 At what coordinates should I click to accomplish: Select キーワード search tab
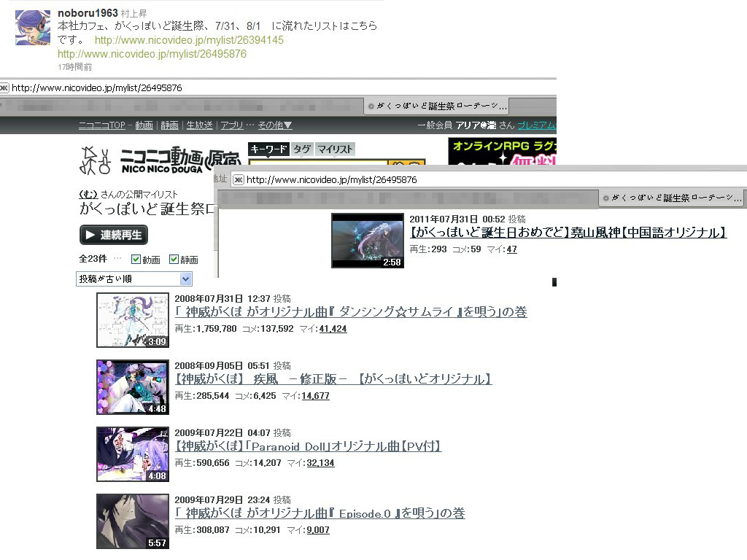click(x=268, y=149)
